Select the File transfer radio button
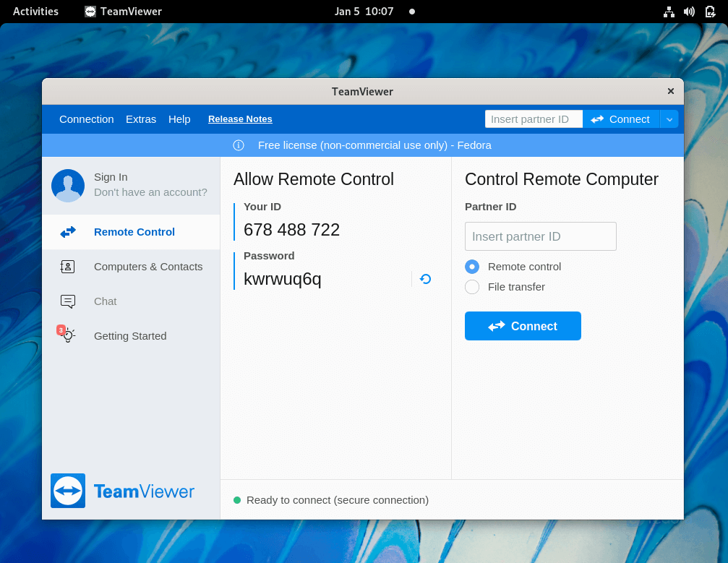This screenshot has width=728, height=563. (471, 287)
